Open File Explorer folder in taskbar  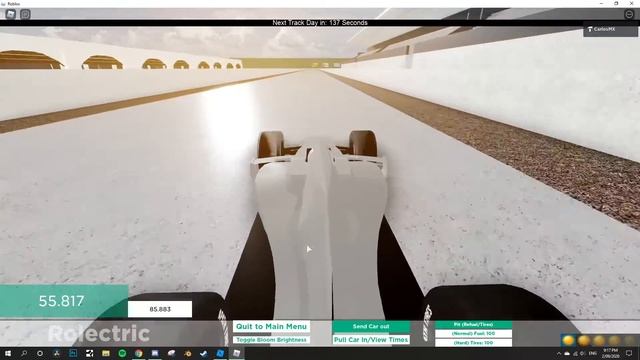click(106, 353)
